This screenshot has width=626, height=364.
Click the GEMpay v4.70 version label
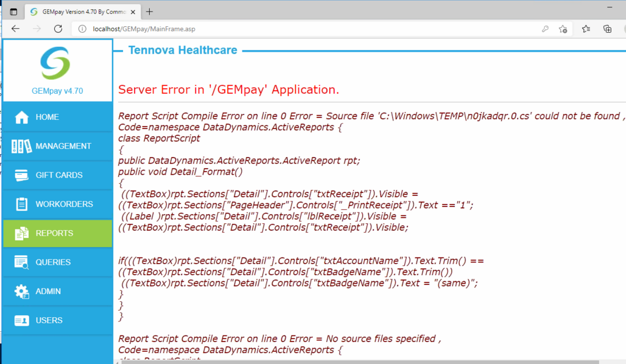coord(57,91)
